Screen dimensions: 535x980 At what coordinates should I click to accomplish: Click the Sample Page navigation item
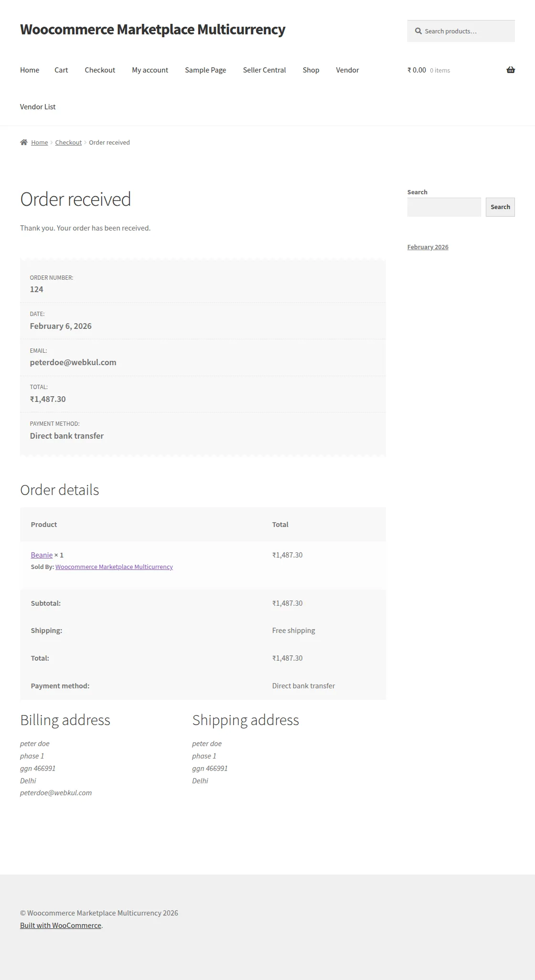[205, 70]
